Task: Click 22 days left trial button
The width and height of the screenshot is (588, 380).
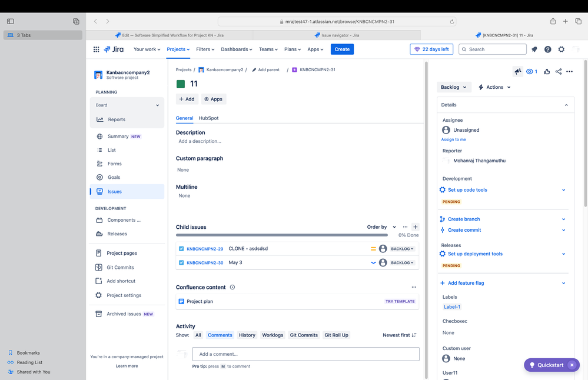Action: point(431,49)
